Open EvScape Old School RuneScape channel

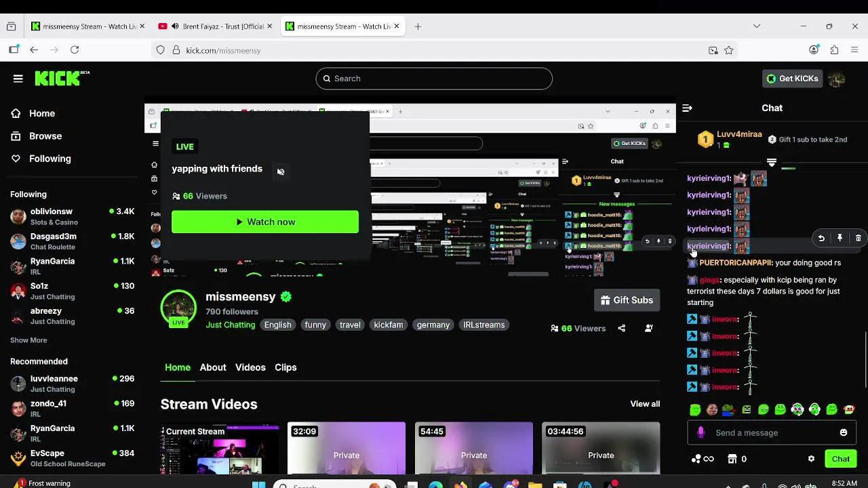coord(72,458)
